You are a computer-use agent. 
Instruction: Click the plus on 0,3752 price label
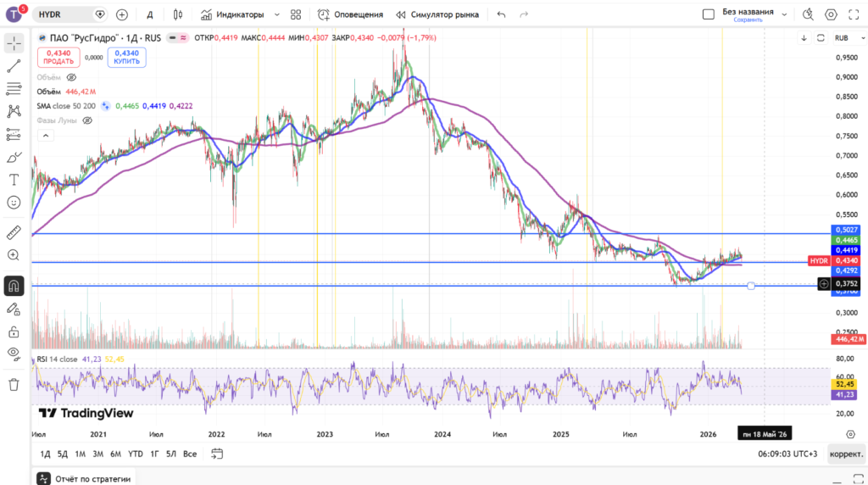(824, 283)
